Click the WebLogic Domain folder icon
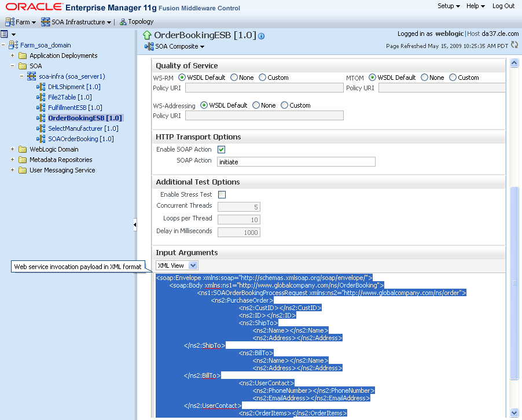 23,149
